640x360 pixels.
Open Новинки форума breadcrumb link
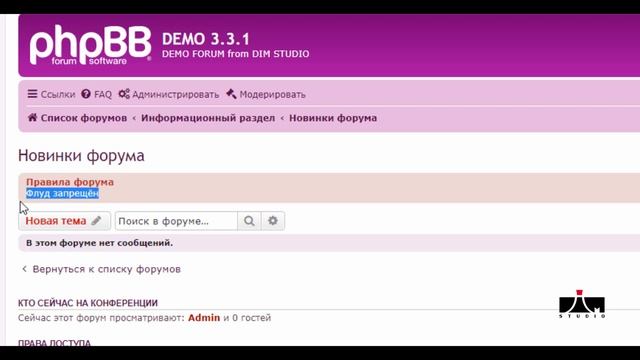333,118
